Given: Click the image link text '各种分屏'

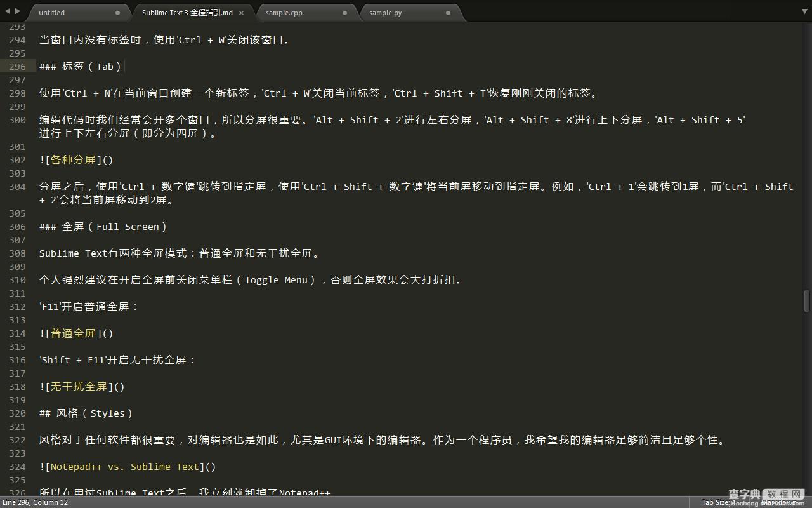Looking at the screenshot, I should 73,160.
